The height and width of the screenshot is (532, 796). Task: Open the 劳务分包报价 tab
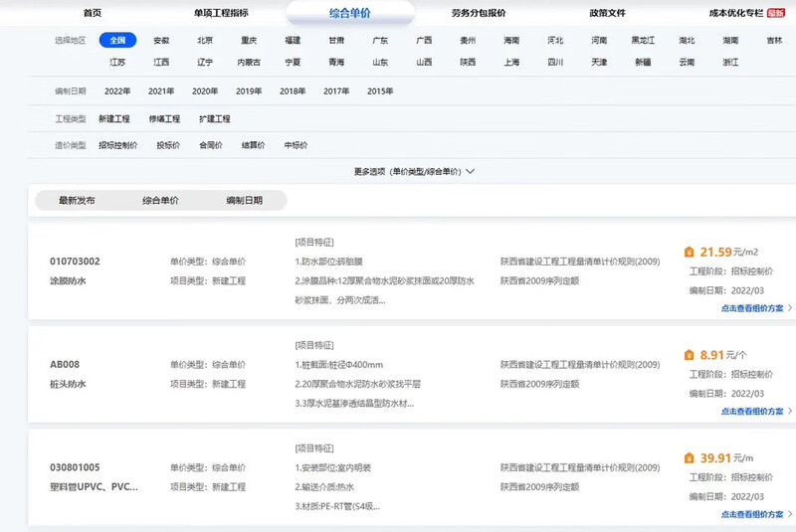478,13
